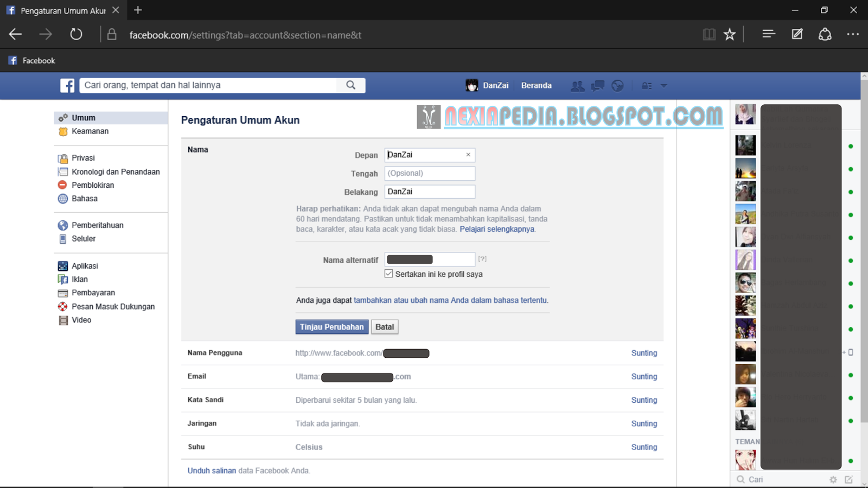
Task: Open a new browser tab
Action: (138, 10)
